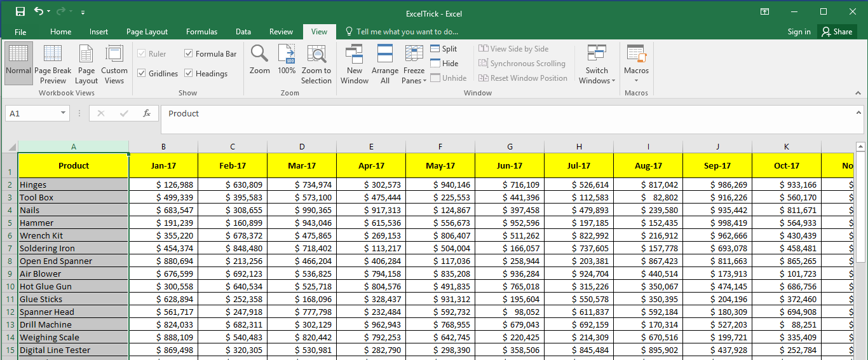Switch to the Page Layout tab
The image size is (868, 360).
[147, 32]
